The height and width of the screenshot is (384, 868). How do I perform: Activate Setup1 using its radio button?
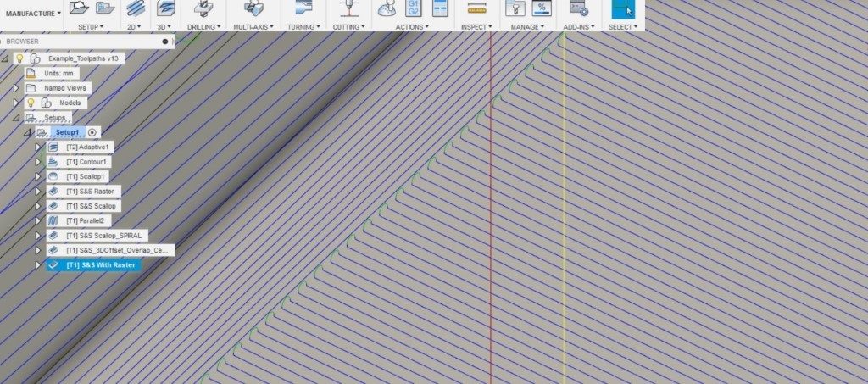92,132
